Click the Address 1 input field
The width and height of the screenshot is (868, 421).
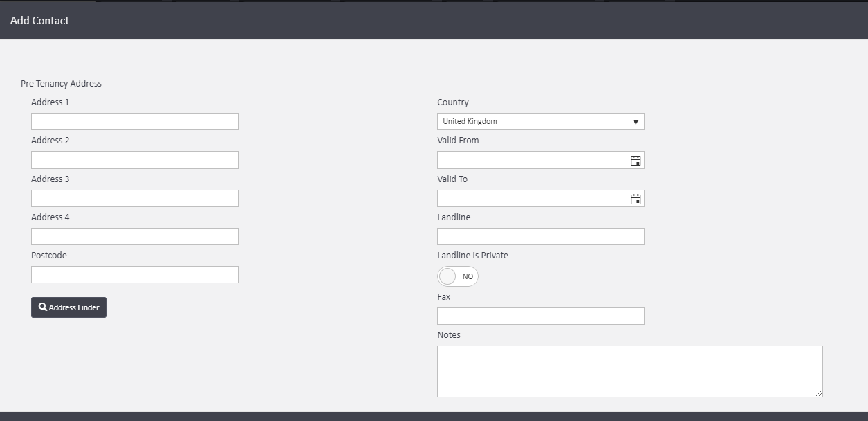pyautogui.click(x=134, y=121)
